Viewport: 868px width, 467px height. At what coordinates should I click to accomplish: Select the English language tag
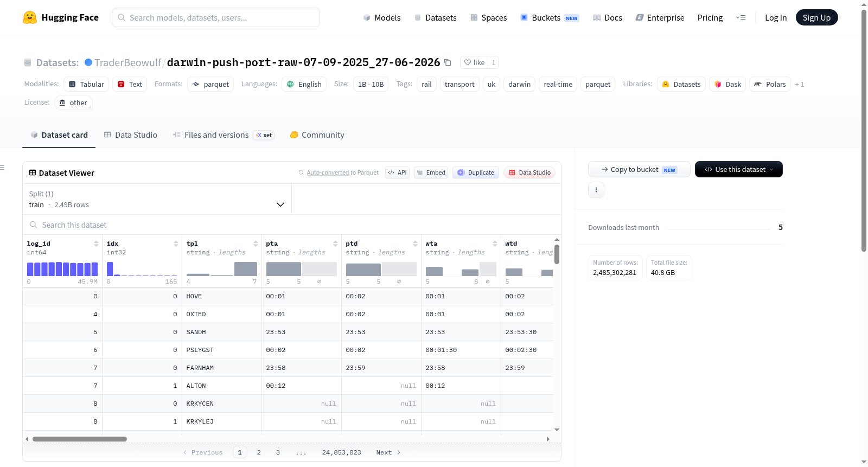point(304,84)
